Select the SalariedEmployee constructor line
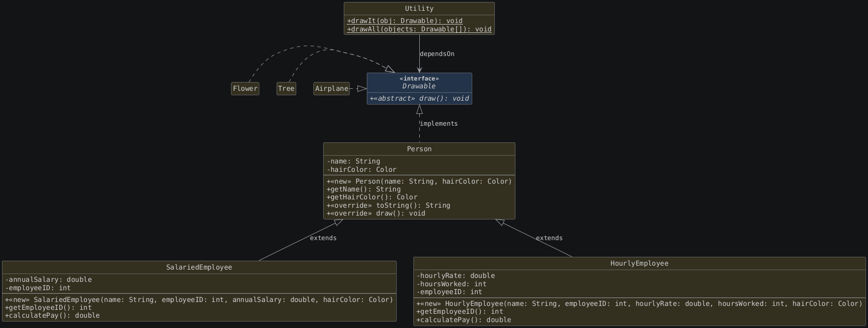 coord(199,300)
